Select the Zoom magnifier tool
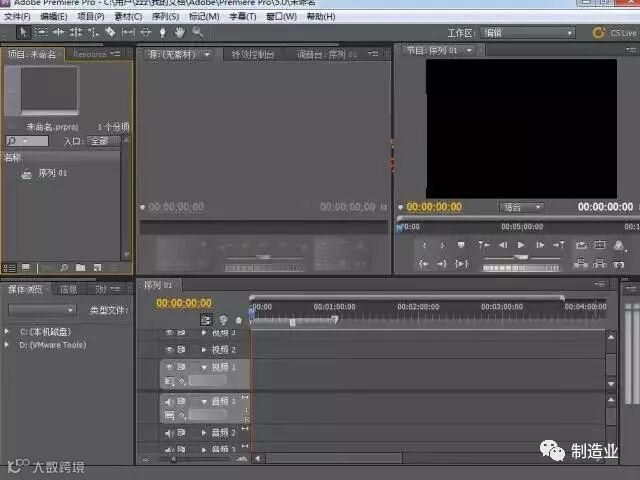 [198, 32]
